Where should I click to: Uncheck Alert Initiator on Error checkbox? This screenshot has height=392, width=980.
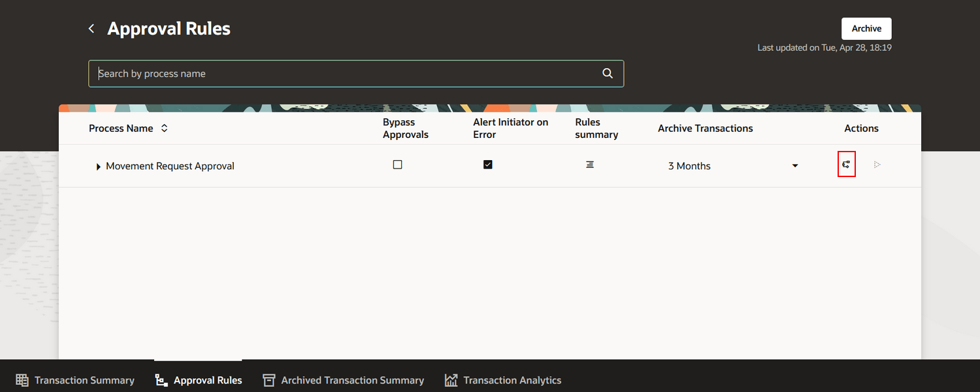487,165
